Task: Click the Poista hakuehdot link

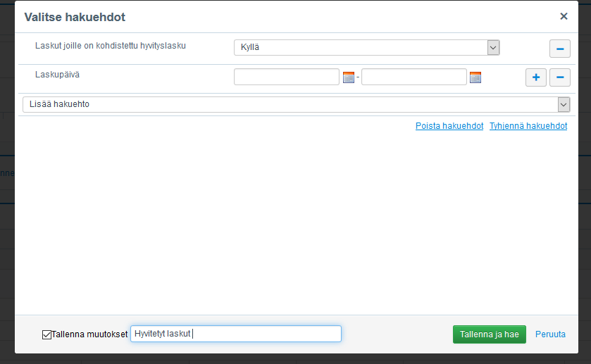Action: [449, 126]
